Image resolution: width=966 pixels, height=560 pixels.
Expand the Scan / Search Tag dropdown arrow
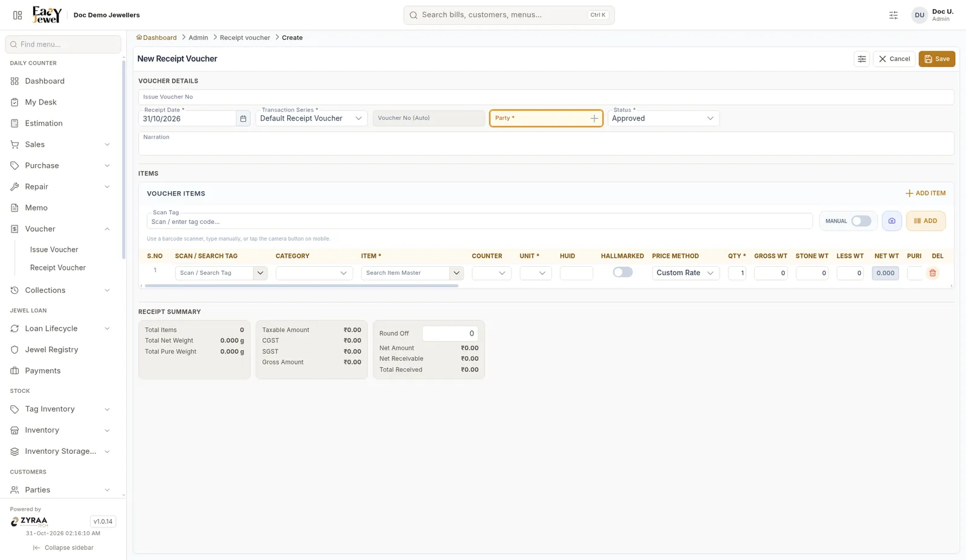click(260, 273)
